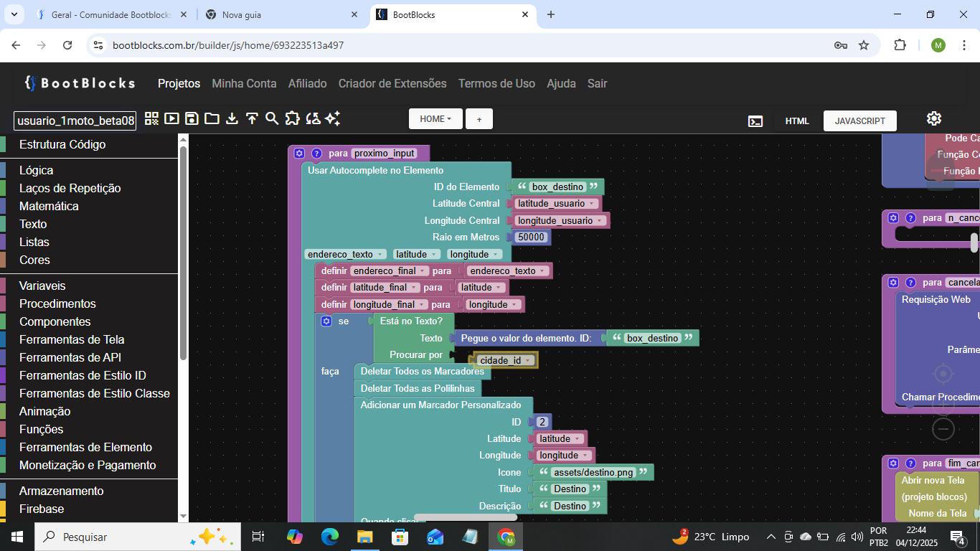Viewport: 980px width, 551px height.
Task: Switch the editor to JAVASCRIPT mode
Action: coord(859,121)
